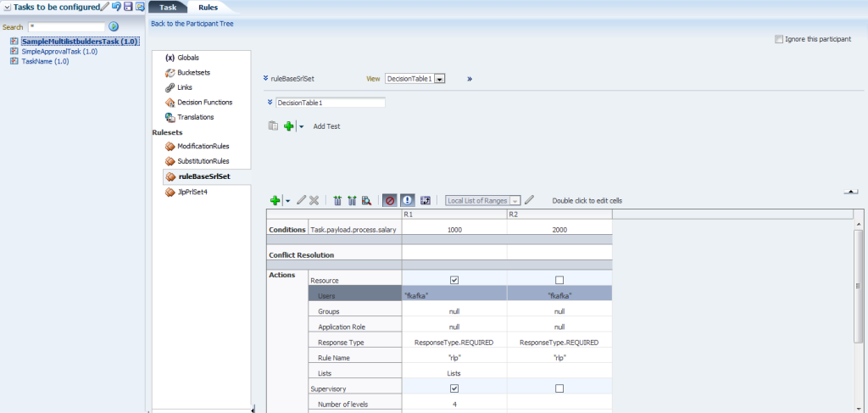Open SimpleApprovalTask (1.0) task
Screen dimensions: 868x413
tap(60, 52)
